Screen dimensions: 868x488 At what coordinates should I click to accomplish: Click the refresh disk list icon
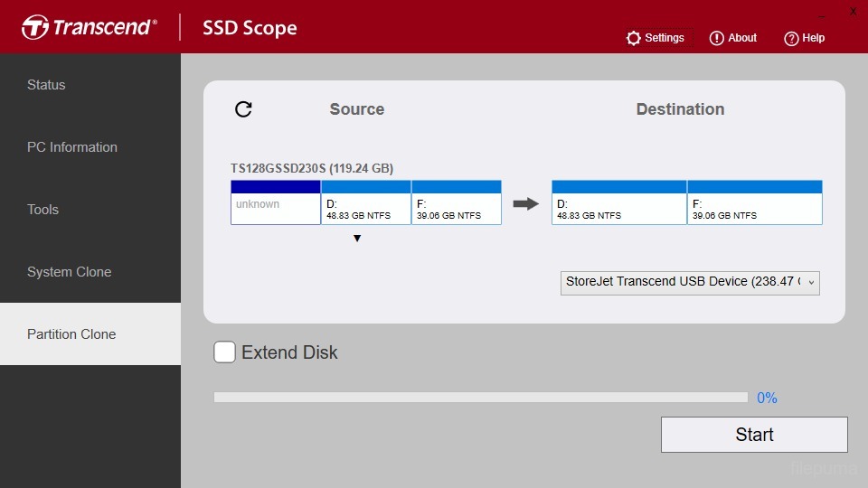[x=243, y=109]
